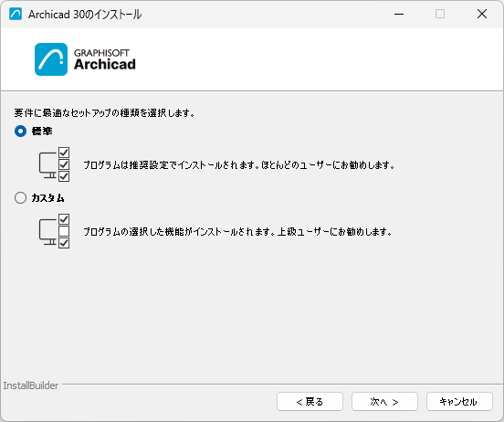Screen dimensions: 504x422
Task: Cancel installation with キャンセル button
Action: tap(459, 401)
